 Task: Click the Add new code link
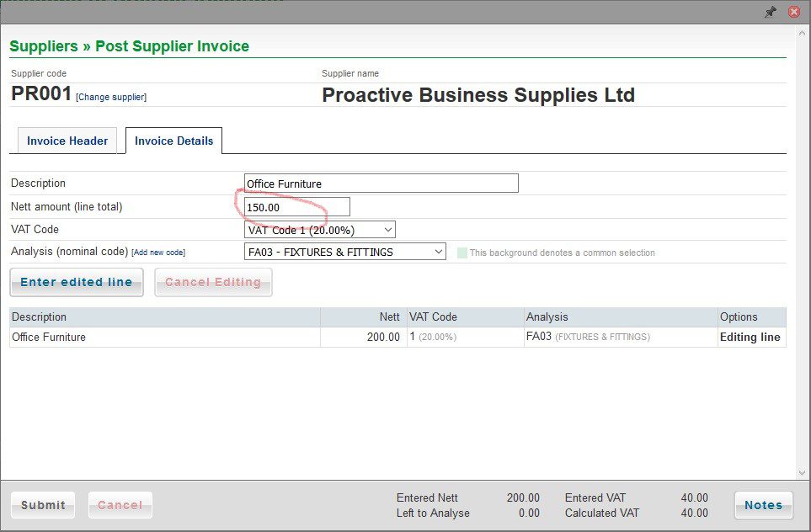pyautogui.click(x=158, y=253)
